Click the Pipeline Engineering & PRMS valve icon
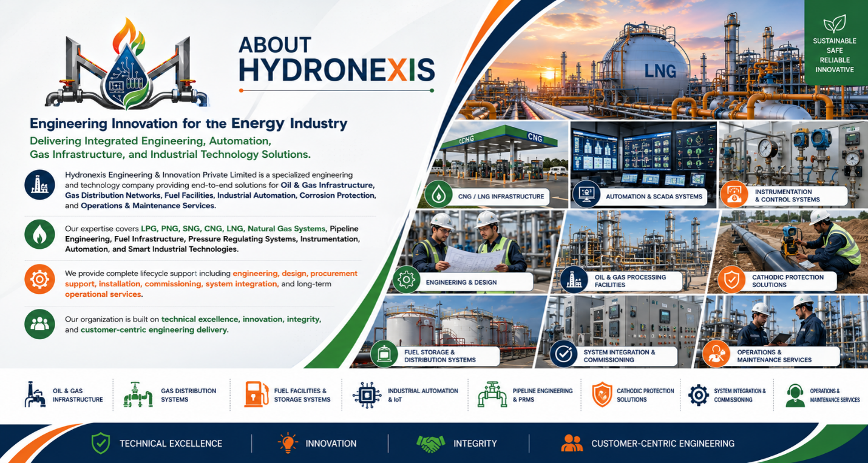The height and width of the screenshot is (463, 868). (492, 394)
